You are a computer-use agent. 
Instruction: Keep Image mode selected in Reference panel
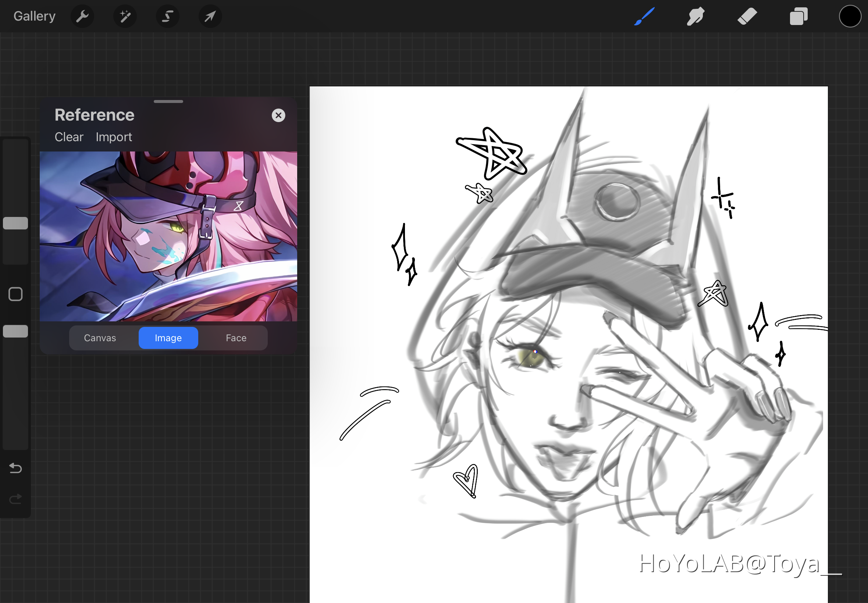coord(168,338)
